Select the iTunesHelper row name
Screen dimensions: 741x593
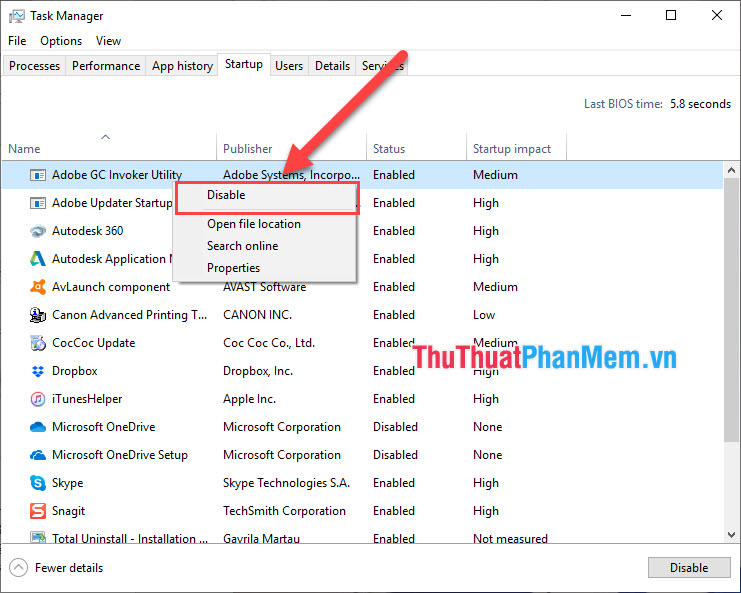[x=87, y=399]
